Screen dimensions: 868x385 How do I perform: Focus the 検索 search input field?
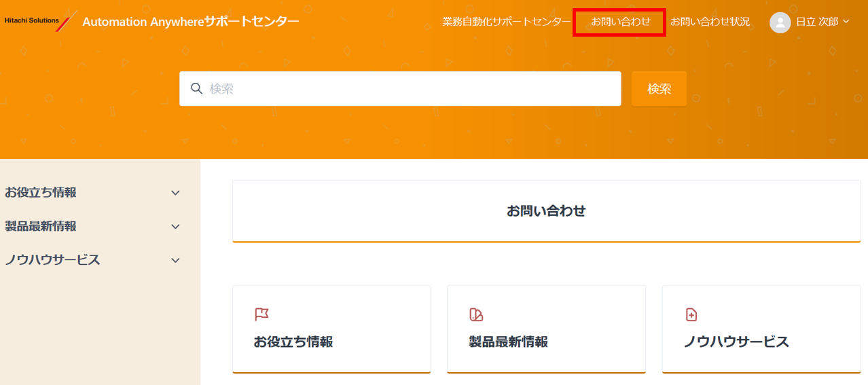pyautogui.click(x=400, y=88)
